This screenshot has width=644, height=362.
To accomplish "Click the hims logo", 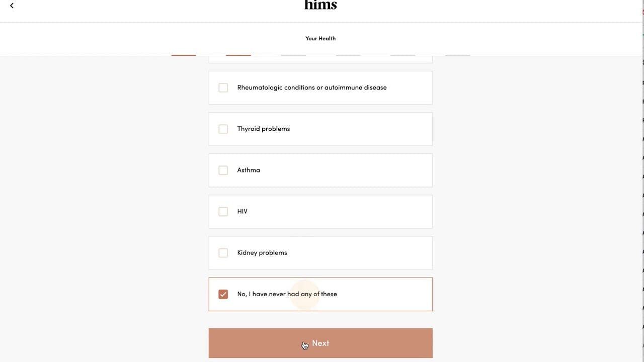I will pos(320,6).
